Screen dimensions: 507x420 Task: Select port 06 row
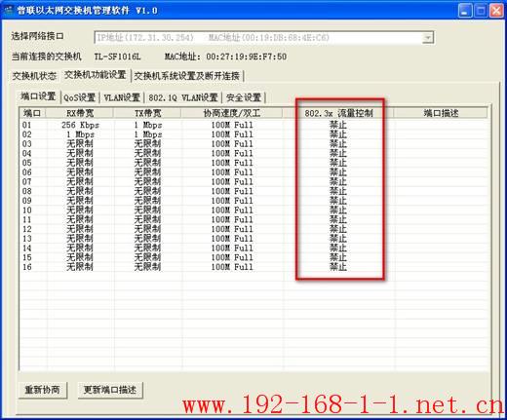pyautogui.click(x=253, y=172)
